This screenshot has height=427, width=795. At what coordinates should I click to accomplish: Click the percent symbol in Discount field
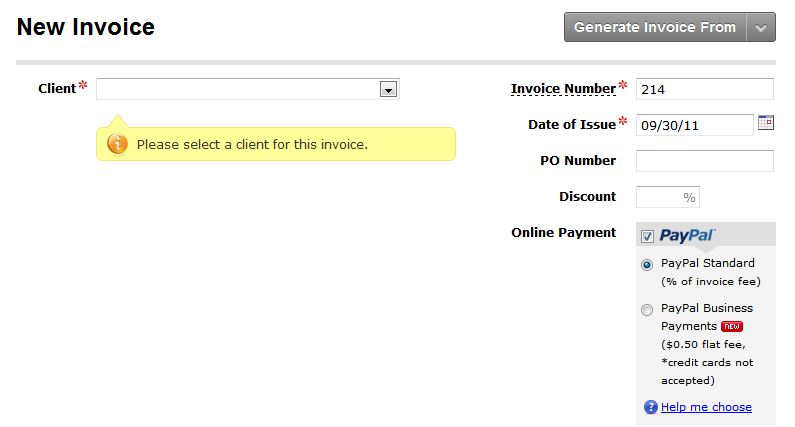(x=689, y=197)
